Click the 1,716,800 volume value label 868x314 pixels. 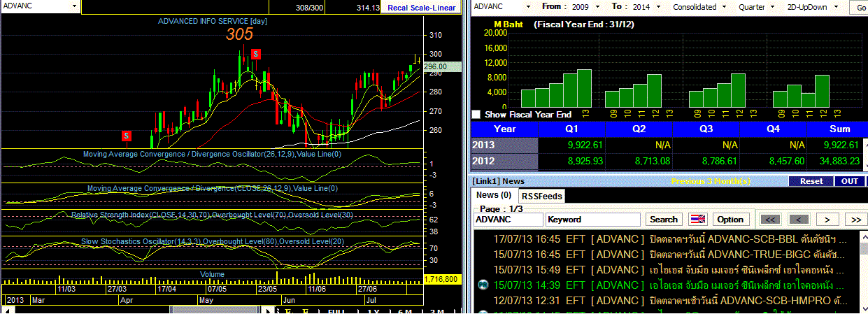[441, 279]
